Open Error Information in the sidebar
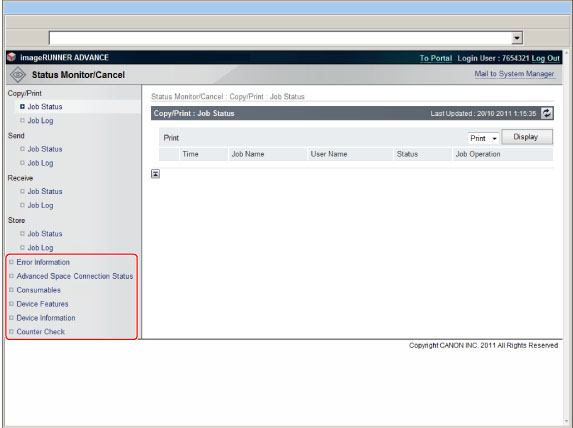Screen dimensions: 573x428 tap(43, 262)
